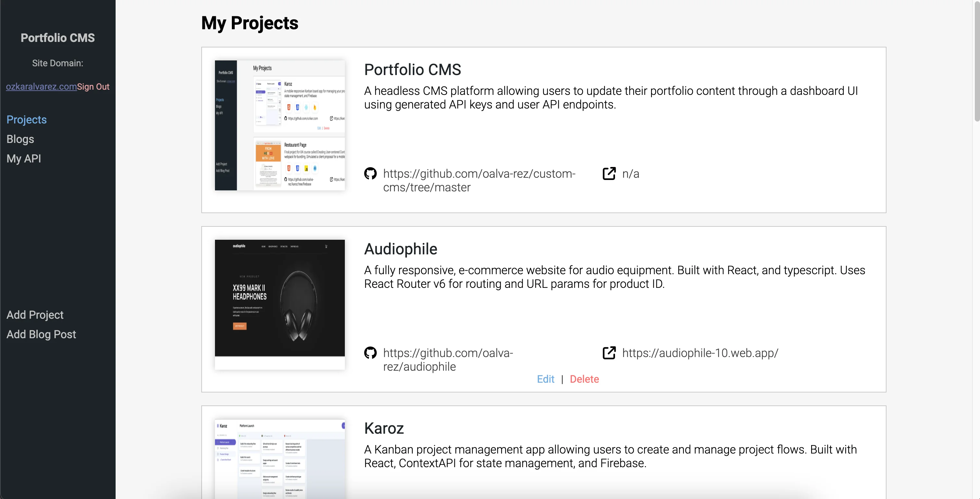
Task: Click the Portfolio CMS project thumbnail
Action: pos(280,125)
